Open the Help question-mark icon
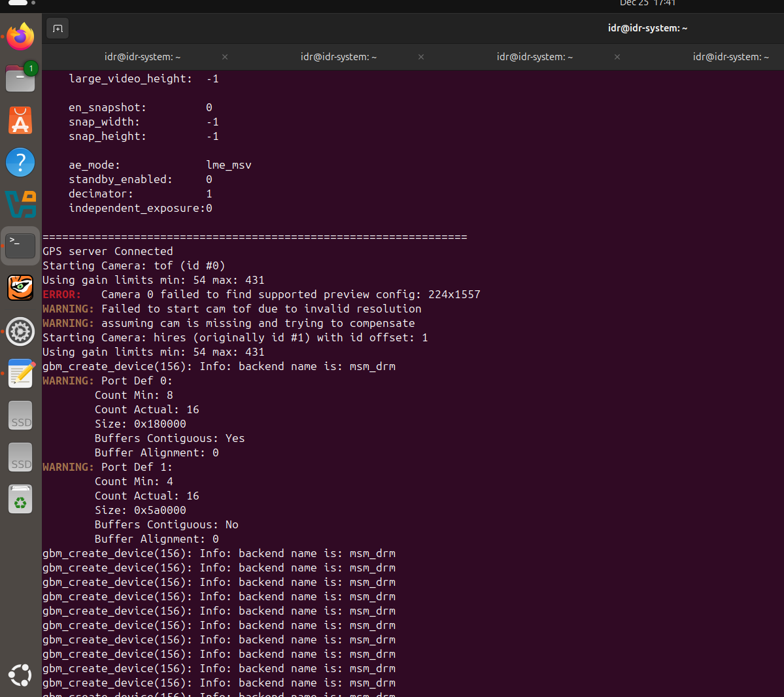The height and width of the screenshot is (697, 784). (20, 162)
